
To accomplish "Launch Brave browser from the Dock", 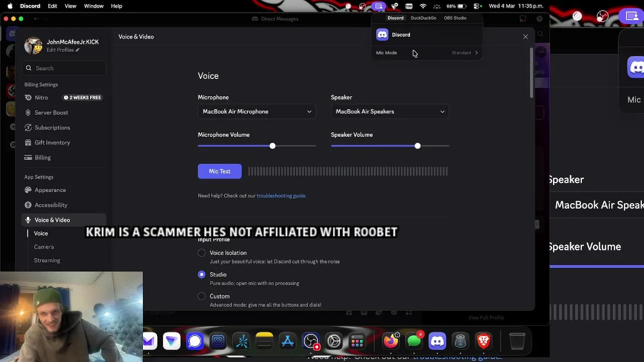I will 484,341.
